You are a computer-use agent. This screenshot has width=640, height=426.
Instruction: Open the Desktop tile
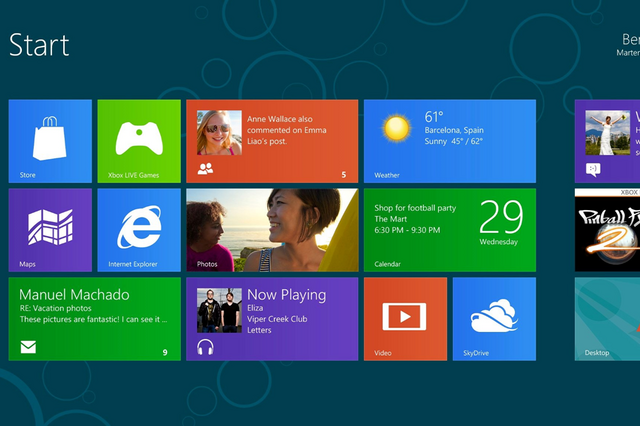click(607, 319)
